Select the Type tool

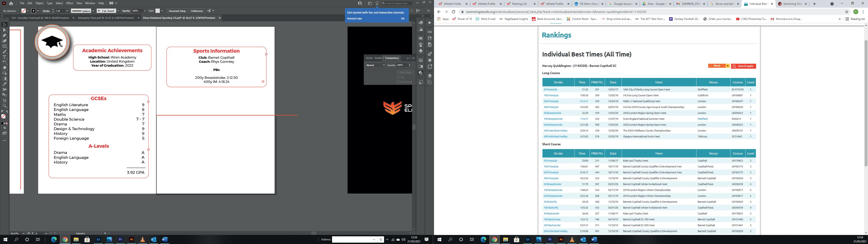click(x=4, y=57)
